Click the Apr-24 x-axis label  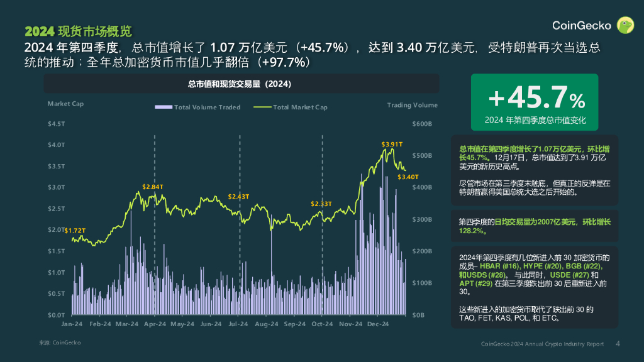coord(155,324)
